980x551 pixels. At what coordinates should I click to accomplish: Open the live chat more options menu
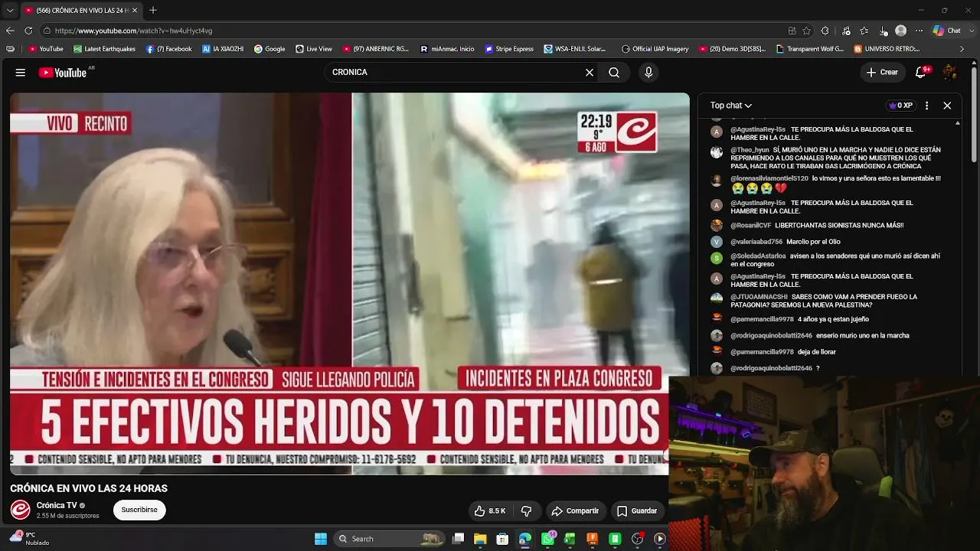(x=926, y=106)
